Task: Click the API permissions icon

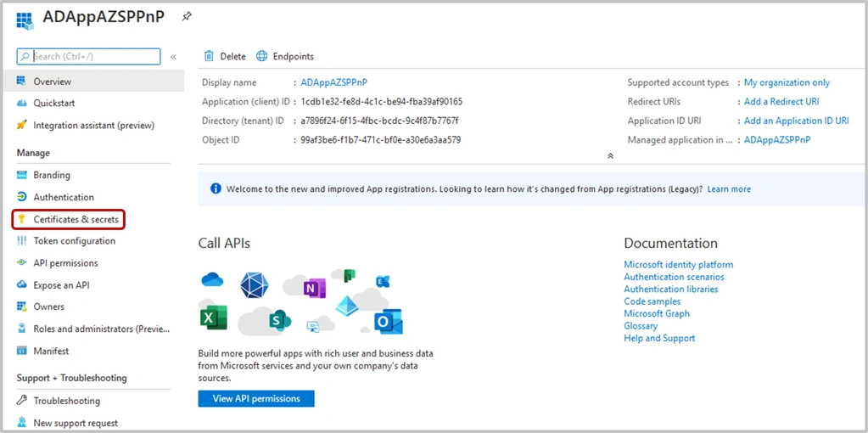Action: (21, 263)
